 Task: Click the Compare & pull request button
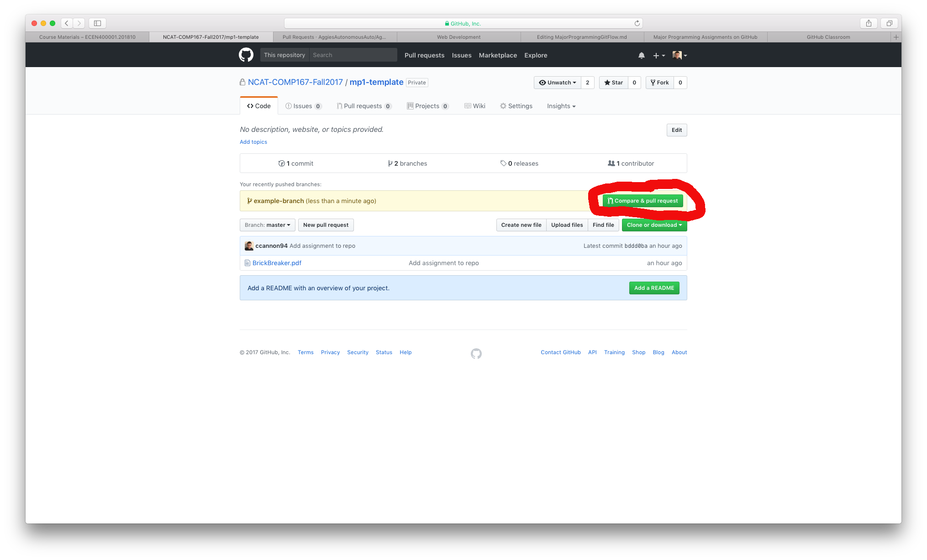click(x=641, y=200)
